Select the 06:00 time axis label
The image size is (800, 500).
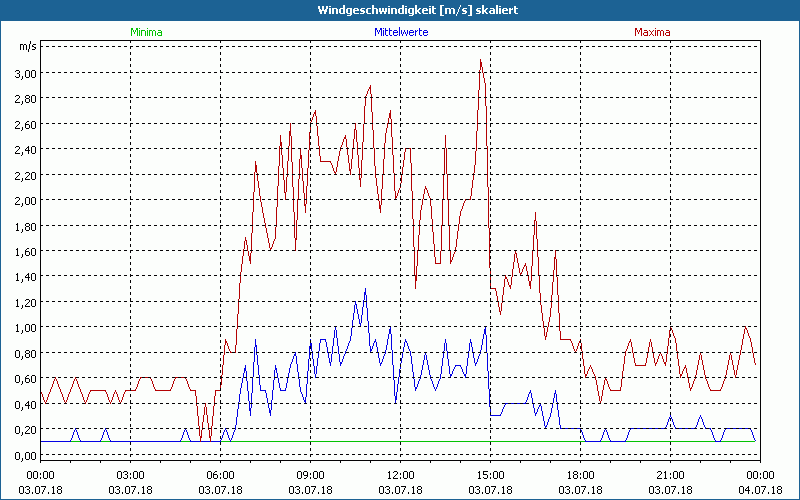[x=221, y=475]
